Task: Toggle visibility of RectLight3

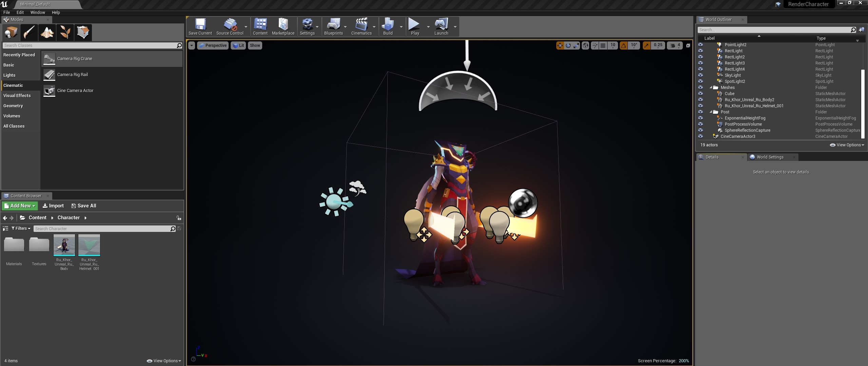Action: pyautogui.click(x=700, y=63)
